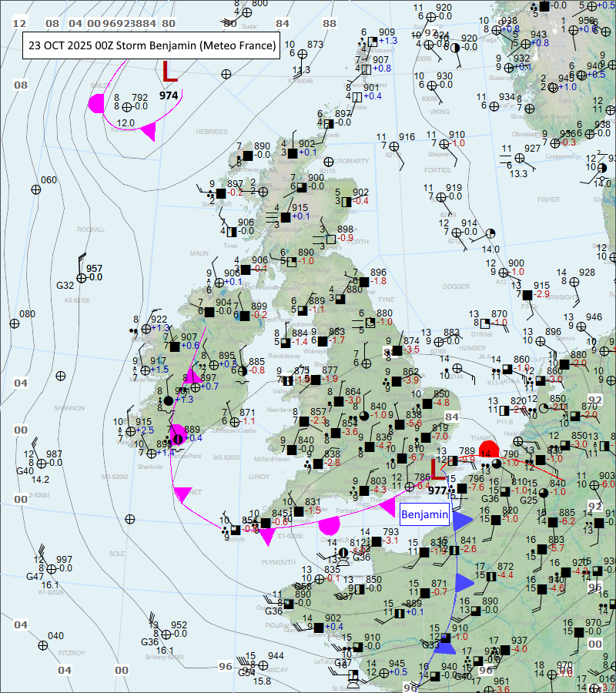Click the magenta triangle off southwest Ireland
The height and width of the screenshot is (693, 616).
[182, 494]
